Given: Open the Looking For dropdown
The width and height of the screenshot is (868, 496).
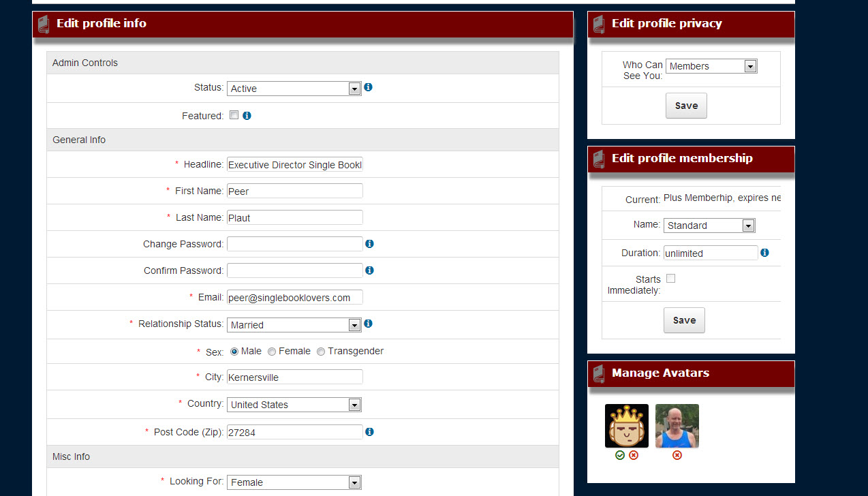Looking at the screenshot, I should (294, 482).
